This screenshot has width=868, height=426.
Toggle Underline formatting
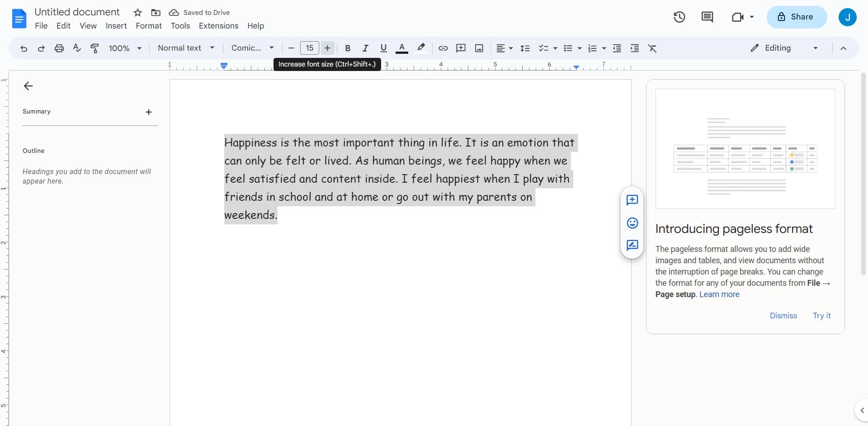pos(383,48)
